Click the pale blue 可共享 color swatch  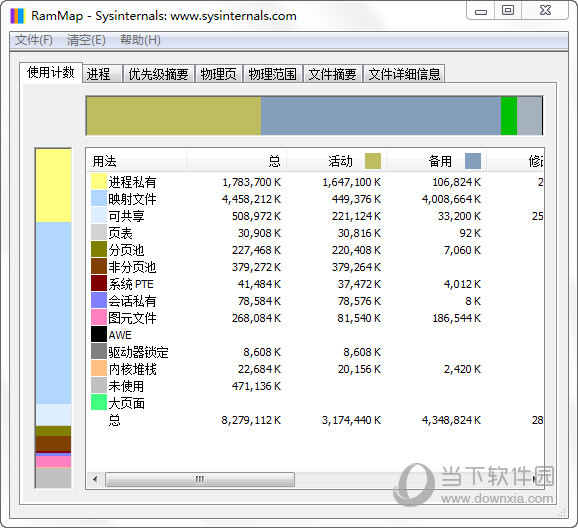pyautogui.click(x=99, y=215)
